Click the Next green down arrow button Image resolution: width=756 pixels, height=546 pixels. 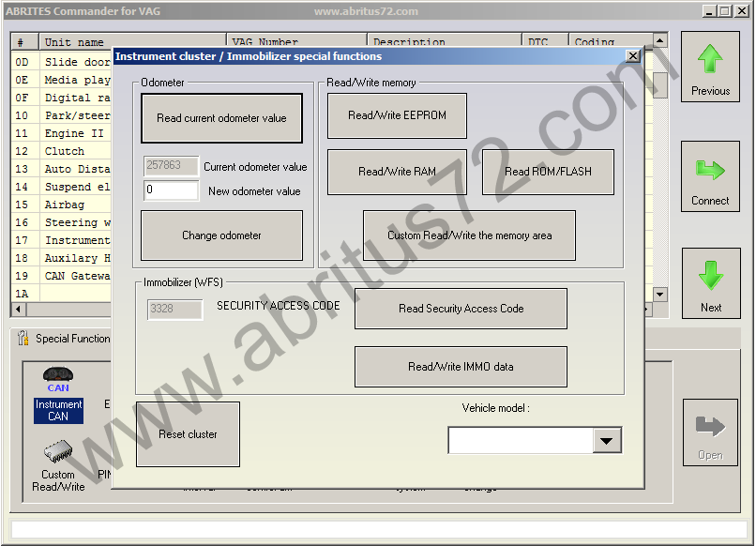711,283
